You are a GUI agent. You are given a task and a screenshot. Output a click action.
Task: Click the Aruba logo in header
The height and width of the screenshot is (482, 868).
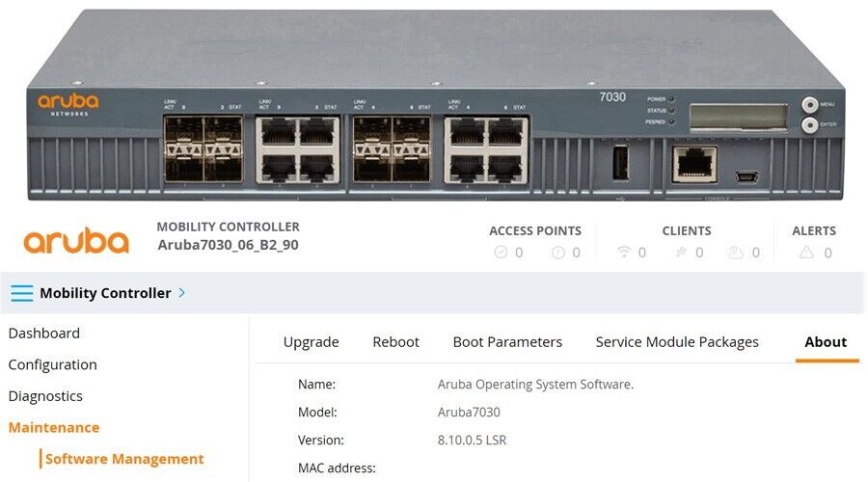coord(76,241)
